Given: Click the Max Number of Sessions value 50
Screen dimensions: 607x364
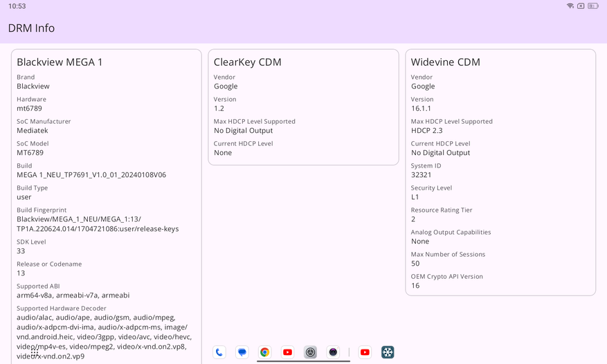Looking at the screenshot, I should pos(415,264).
